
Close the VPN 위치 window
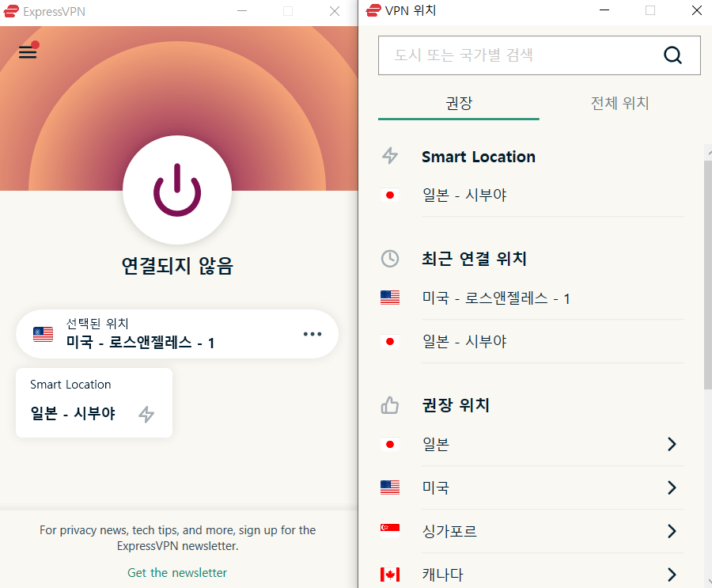point(696,10)
